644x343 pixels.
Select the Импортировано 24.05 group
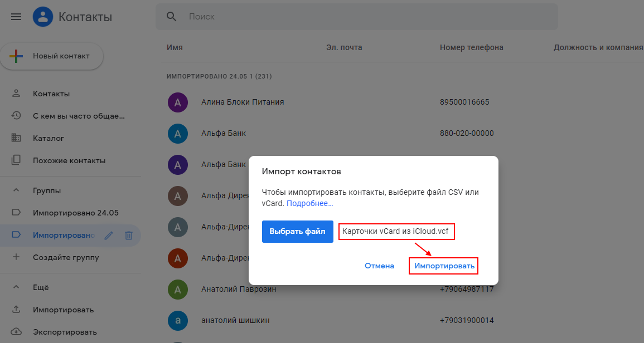coord(75,213)
